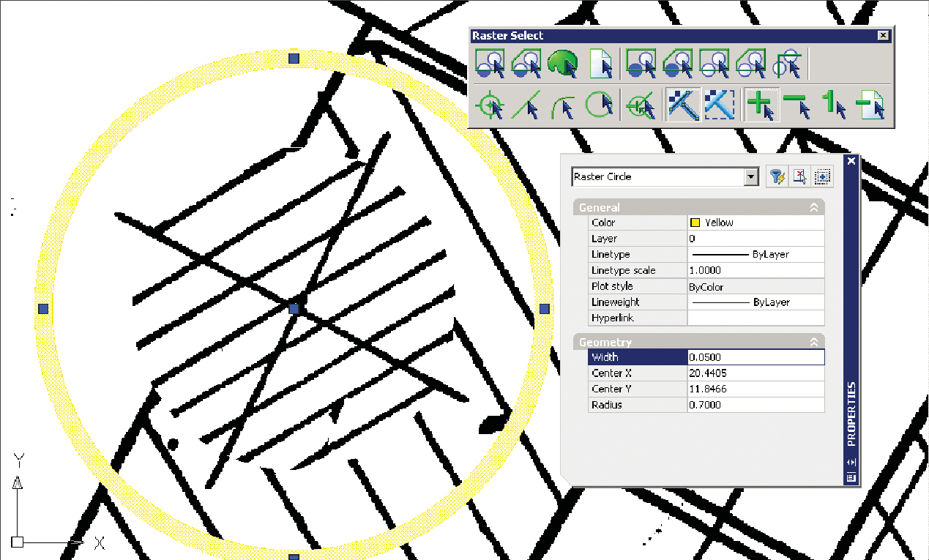Viewport: 929px width, 560px height.
Task: Select the rectangular window raster selection tool with filled lower circle in first group
Action: click(x=490, y=63)
